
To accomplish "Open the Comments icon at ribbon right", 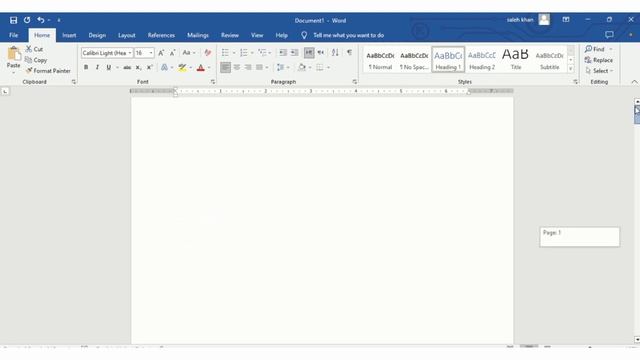I will pos(609,35).
